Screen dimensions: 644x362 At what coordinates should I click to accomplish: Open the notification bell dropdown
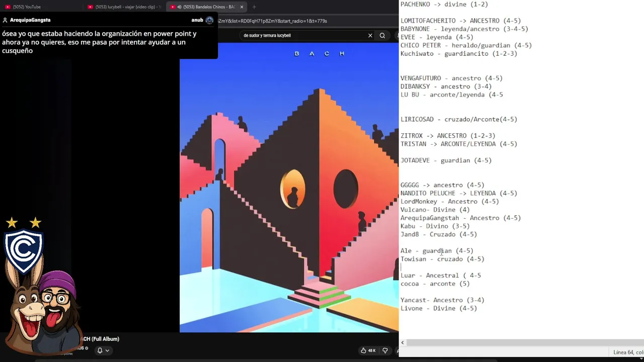pos(103,350)
